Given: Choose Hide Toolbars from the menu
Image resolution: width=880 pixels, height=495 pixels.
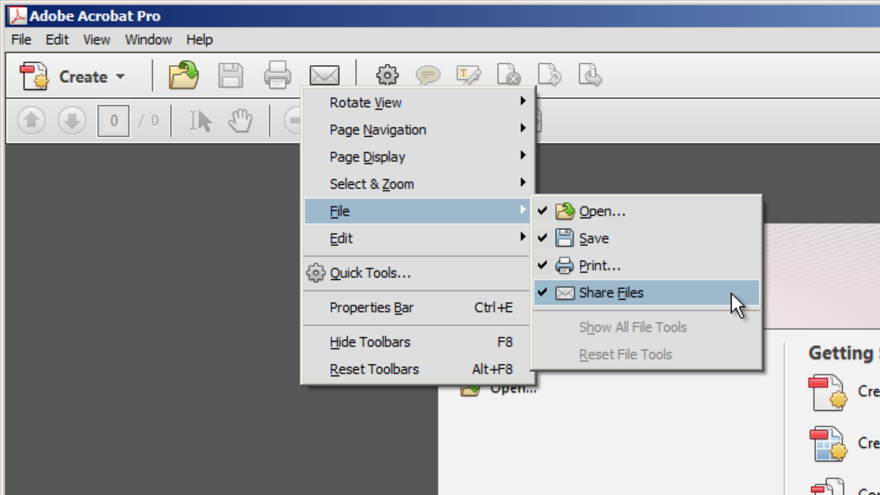Looking at the screenshot, I should 418,342.
